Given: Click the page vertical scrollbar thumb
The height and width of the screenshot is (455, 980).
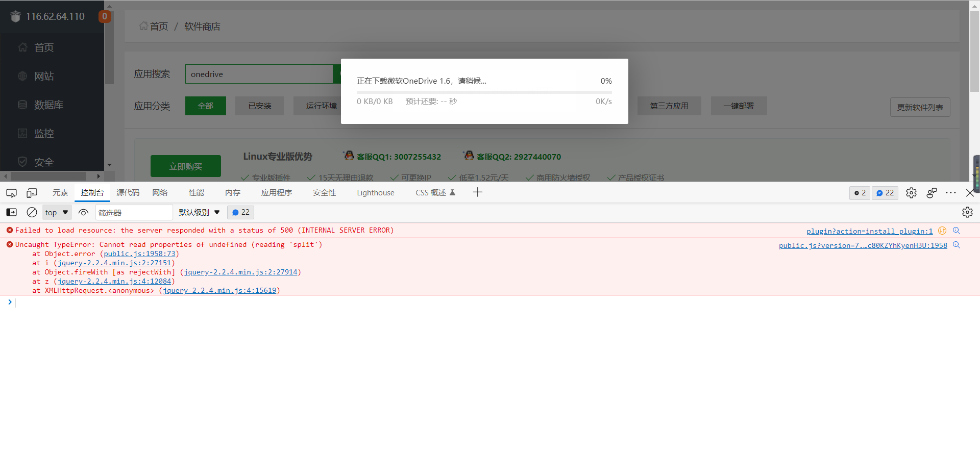Looking at the screenshot, I should tap(974, 51).
